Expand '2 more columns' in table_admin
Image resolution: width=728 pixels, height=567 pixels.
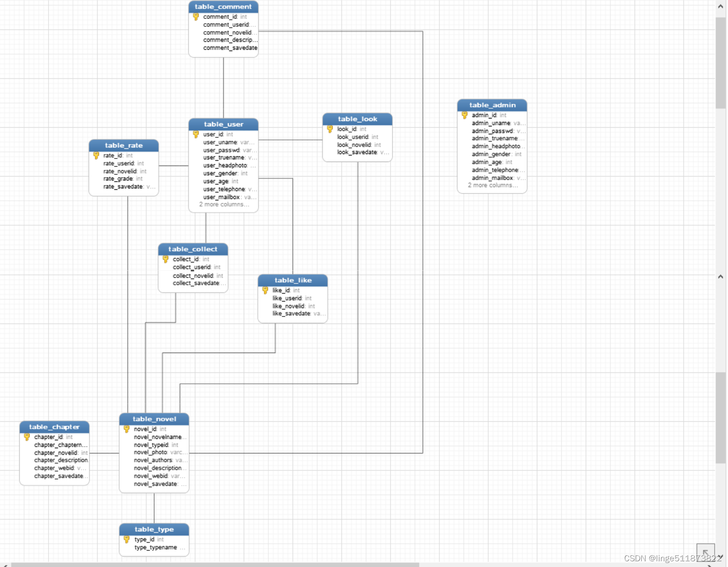pyautogui.click(x=493, y=185)
